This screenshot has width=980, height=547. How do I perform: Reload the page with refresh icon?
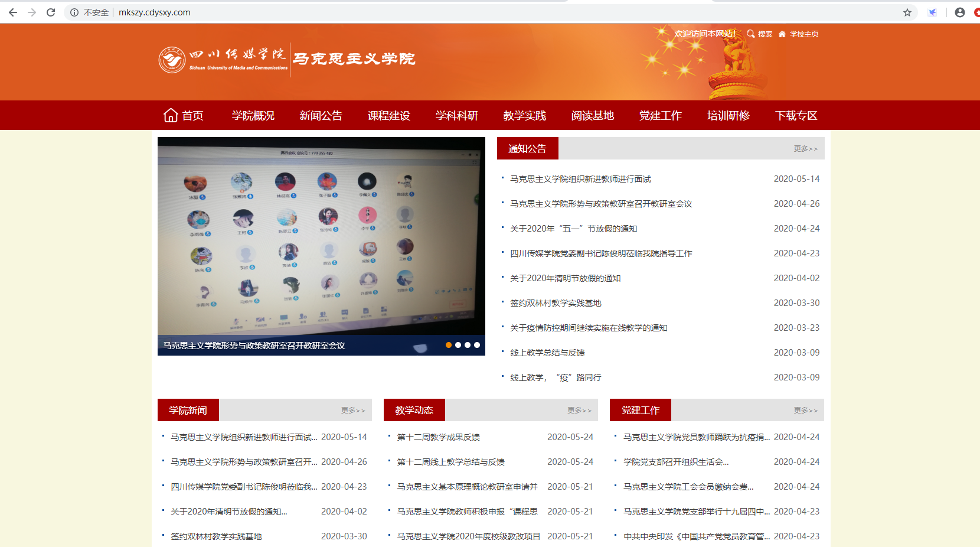point(51,12)
